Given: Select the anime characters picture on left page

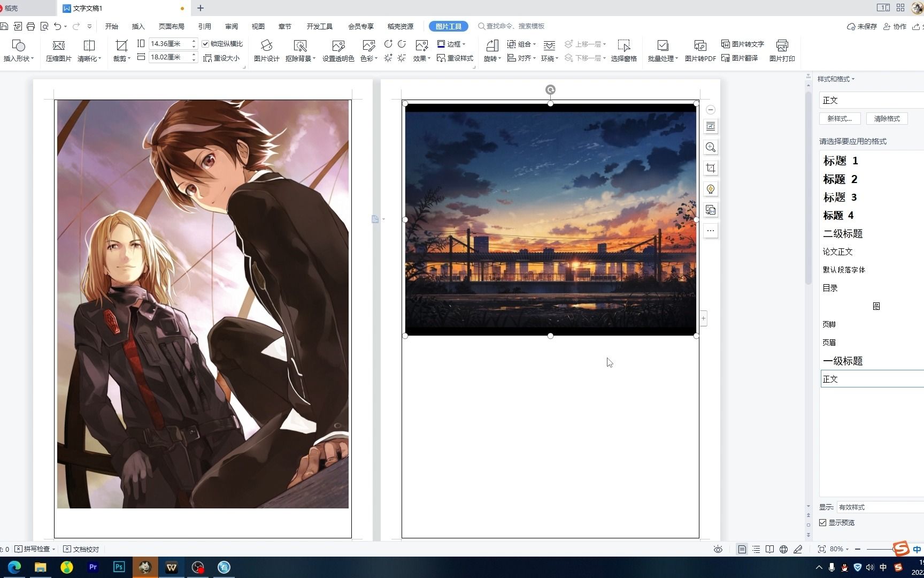Looking at the screenshot, I should (203, 304).
